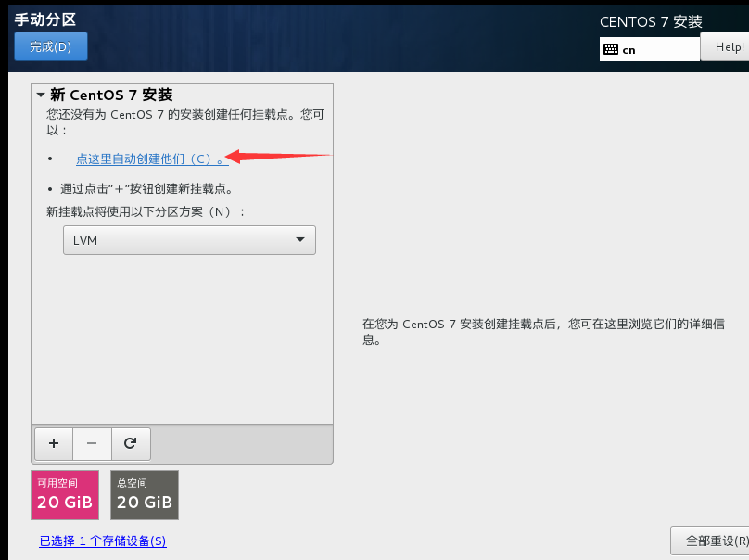The width and height of the screenshot is (749, 560).
Task: Click the minus icon to remove mount point
Action: click(x=92, y=444)
